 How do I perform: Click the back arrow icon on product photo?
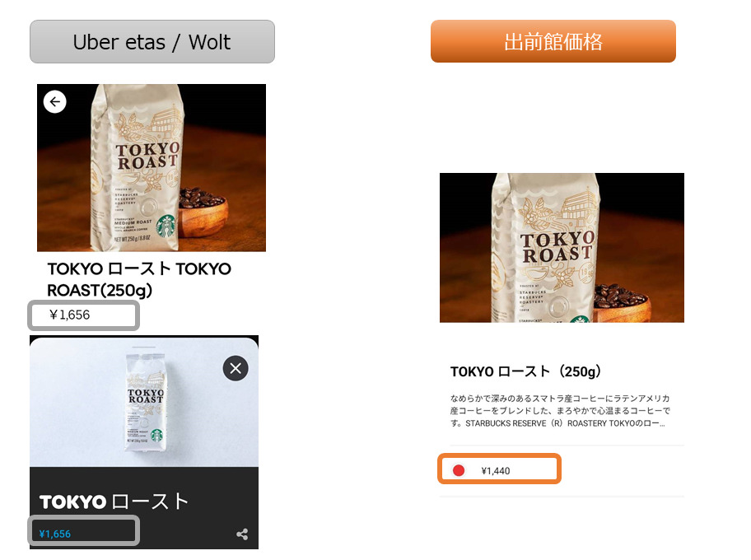[54, 101]
